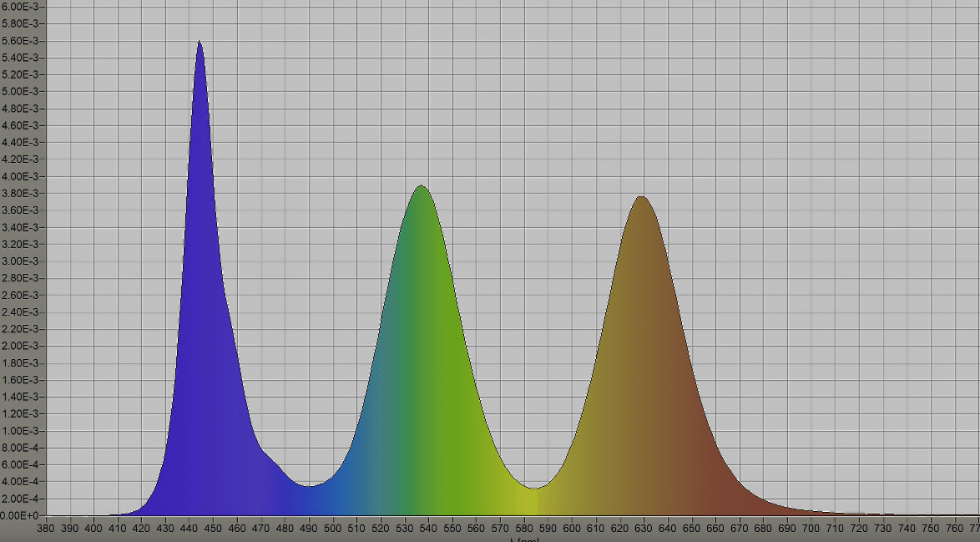
Task: Select the '2.00E-3' y-axis value
Action: click(x=19, y=346)
